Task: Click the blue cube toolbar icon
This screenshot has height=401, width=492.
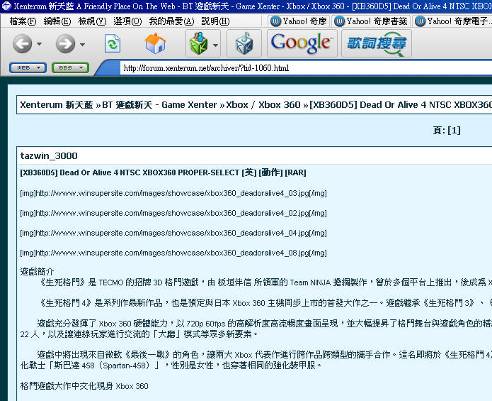Action: pyautogui.click(x=244, y=43)
